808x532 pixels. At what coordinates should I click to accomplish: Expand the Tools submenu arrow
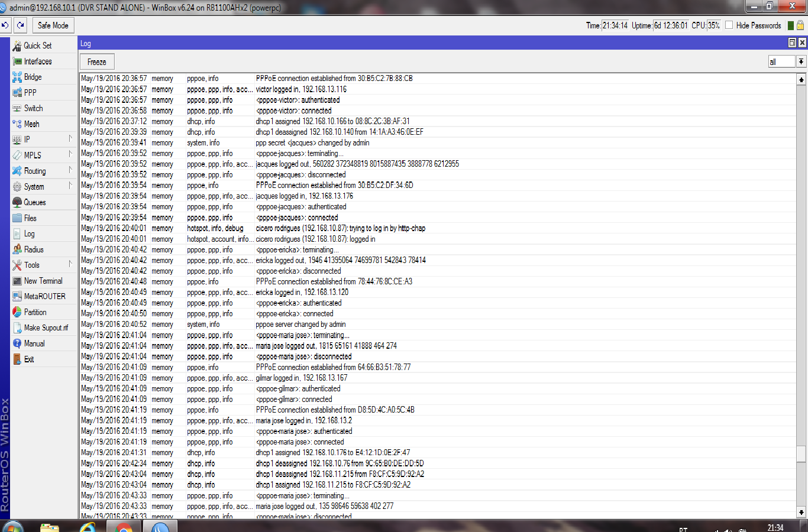[70, 264]
